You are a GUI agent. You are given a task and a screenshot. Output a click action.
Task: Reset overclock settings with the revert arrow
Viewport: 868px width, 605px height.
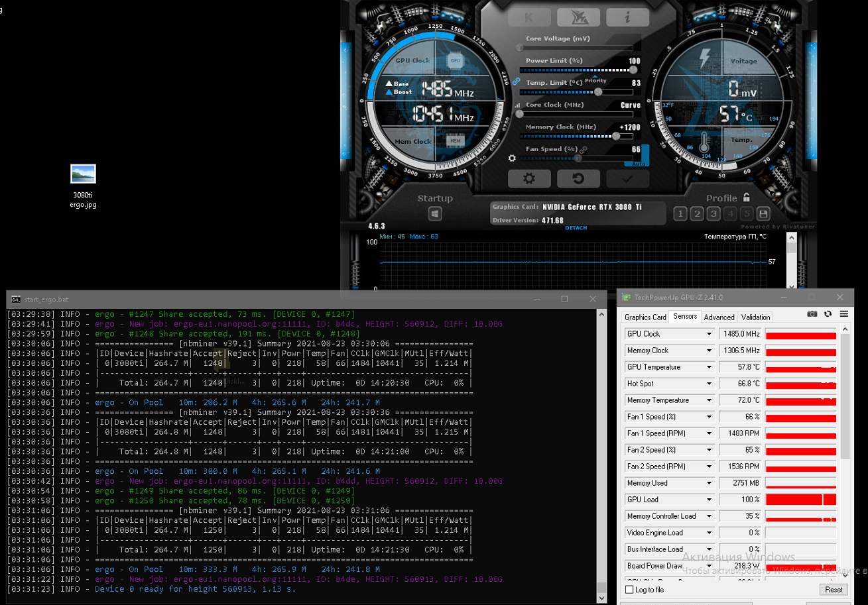tap(578, 178)
